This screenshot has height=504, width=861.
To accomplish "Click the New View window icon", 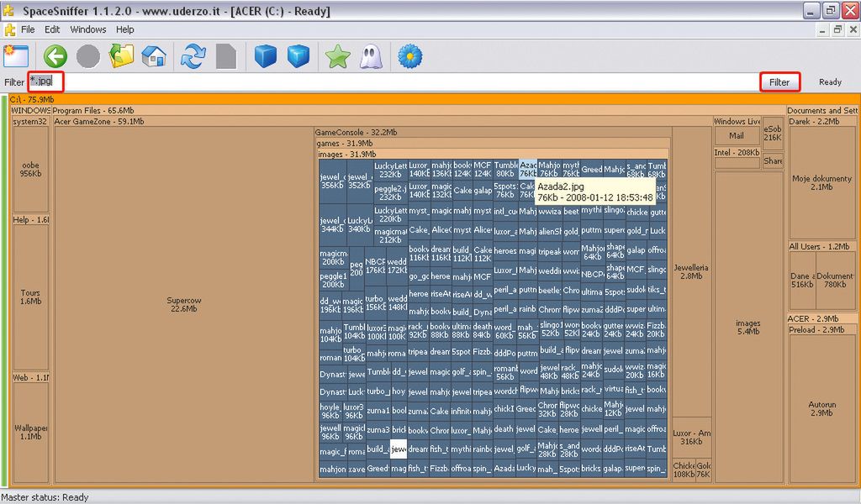I will tap(16, 56).
